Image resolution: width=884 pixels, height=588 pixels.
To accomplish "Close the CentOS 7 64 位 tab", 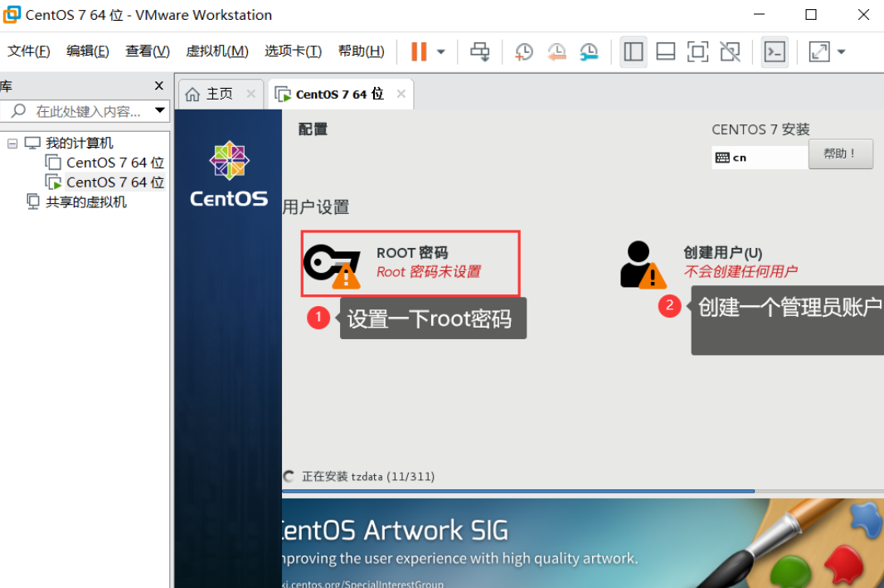I will 401,94.
